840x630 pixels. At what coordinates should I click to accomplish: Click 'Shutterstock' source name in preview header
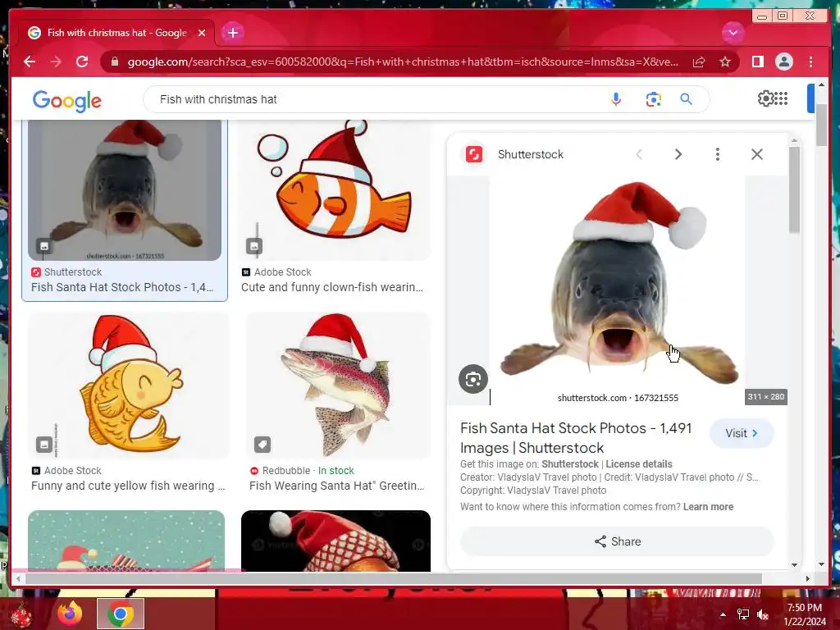[531, 154]
